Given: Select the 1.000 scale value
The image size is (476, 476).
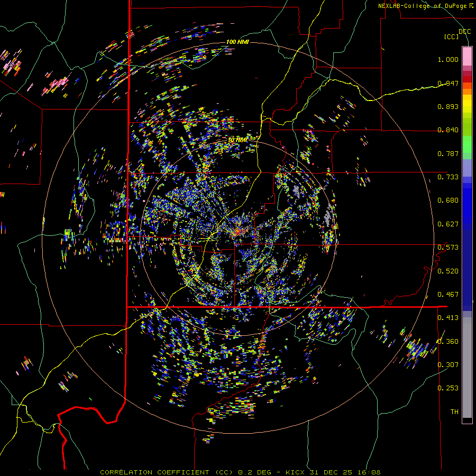Looking at the screenshot, I should [x=448, y=59].
